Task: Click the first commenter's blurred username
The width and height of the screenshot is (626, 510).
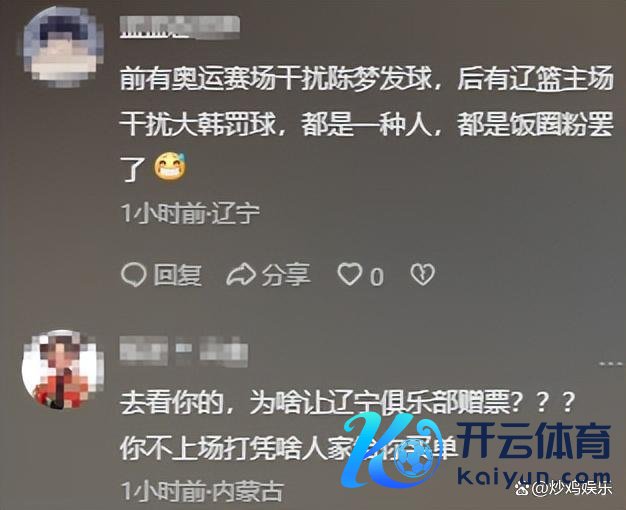Action: coord(180,27)
